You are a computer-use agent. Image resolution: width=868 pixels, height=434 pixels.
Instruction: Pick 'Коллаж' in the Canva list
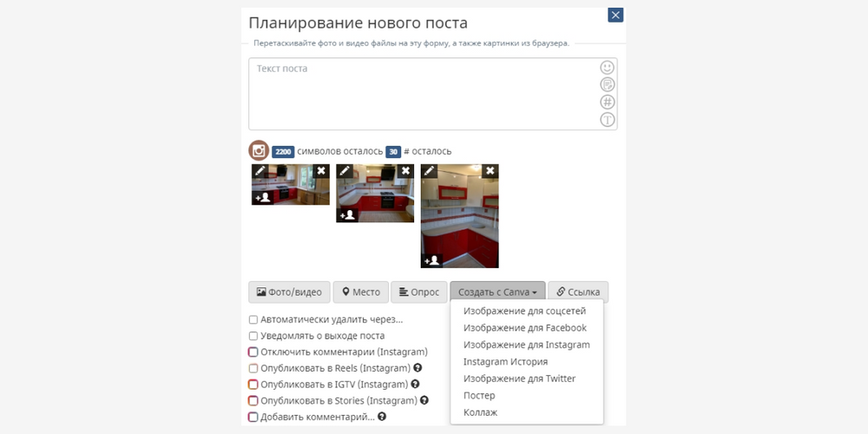pos(480,412)
